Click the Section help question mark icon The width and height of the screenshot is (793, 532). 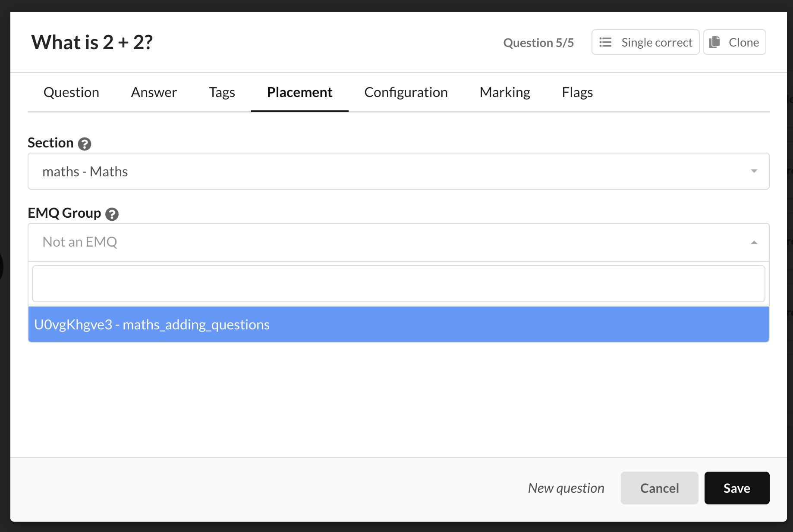(x=85, y=144)
